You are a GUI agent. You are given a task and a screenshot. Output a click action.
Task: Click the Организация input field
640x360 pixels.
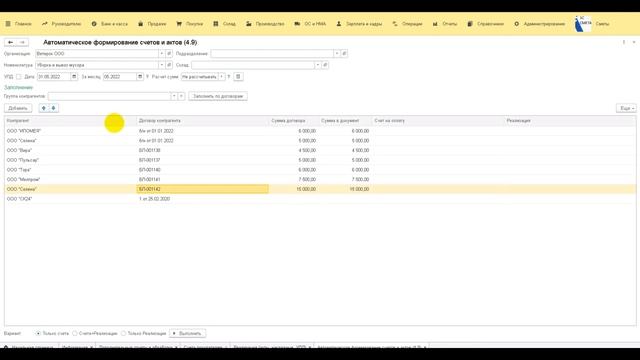coord(97,53)
